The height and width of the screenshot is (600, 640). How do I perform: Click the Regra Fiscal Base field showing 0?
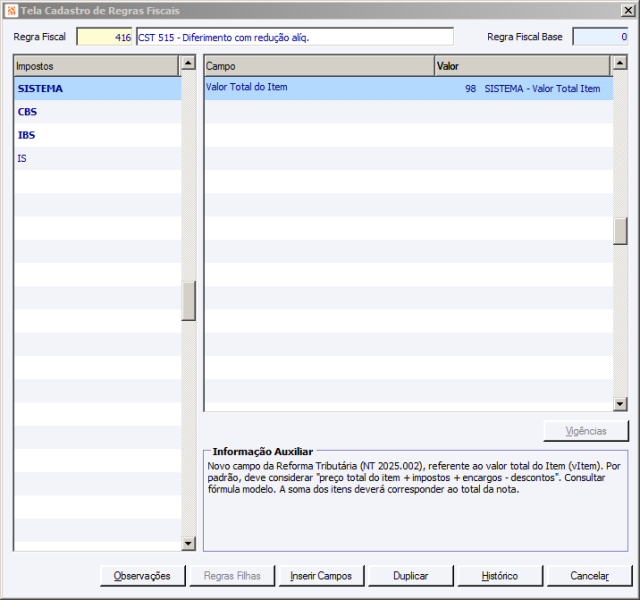(x=600, y=37)
